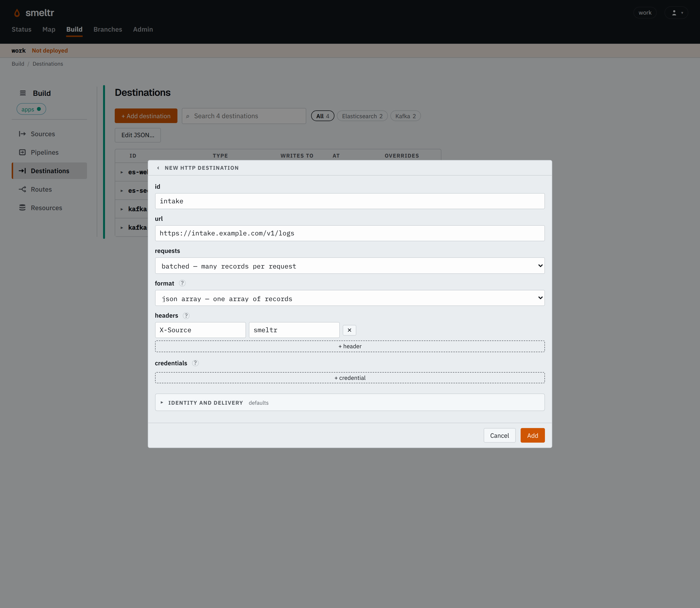This screenshot has width=700, height=608.
Task: Expand the second kafka destination row
Action: point(122,228)
